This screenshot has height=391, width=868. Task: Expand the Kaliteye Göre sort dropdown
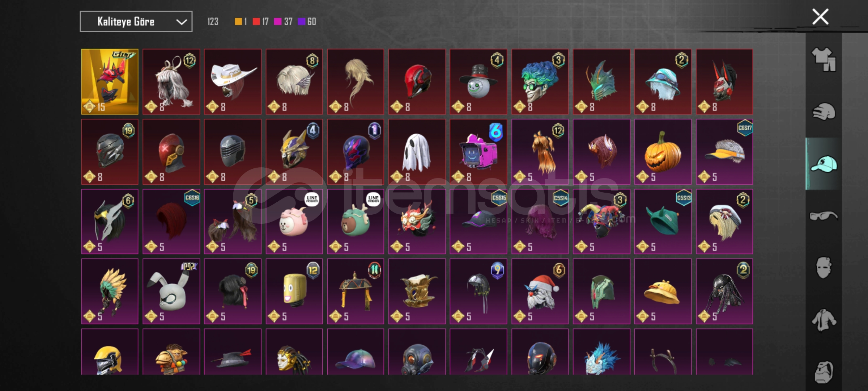[136, 22]
